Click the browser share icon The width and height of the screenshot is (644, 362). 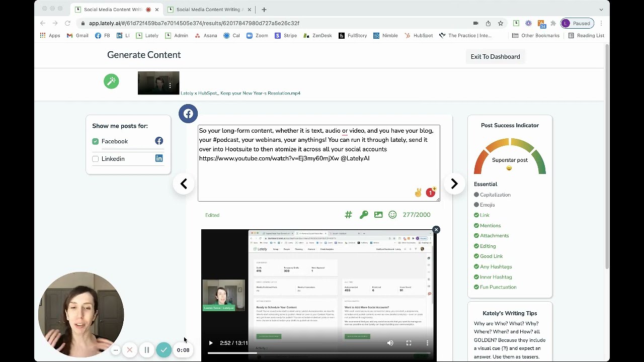pyautogui.click(x=488, y=23)
